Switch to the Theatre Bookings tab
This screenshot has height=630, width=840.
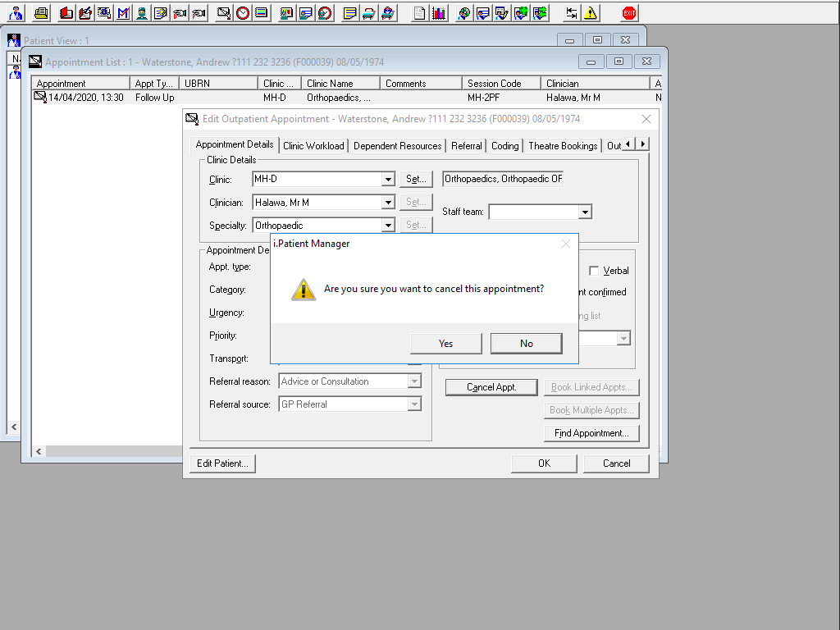[x=563, y=146]
